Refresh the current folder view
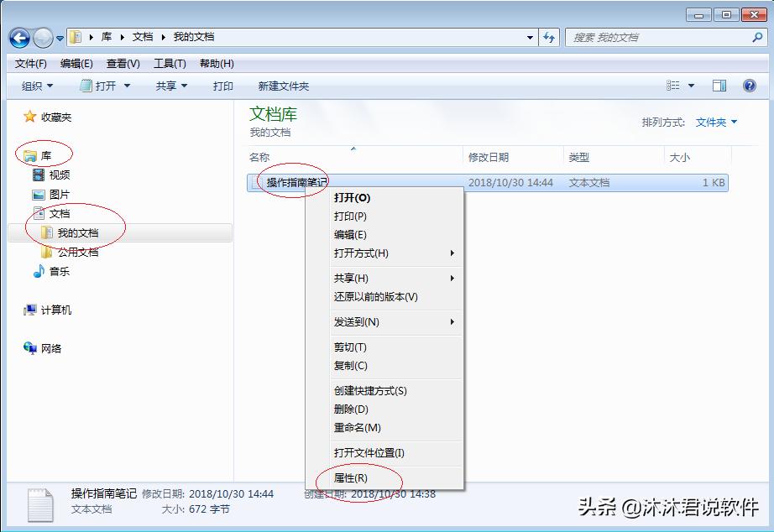 548,37
